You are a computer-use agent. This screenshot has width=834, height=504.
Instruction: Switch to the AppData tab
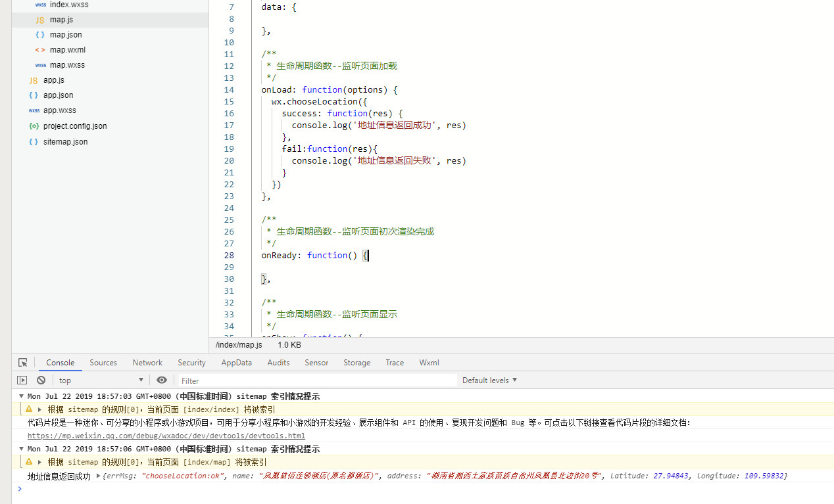(x=236, y=363)
